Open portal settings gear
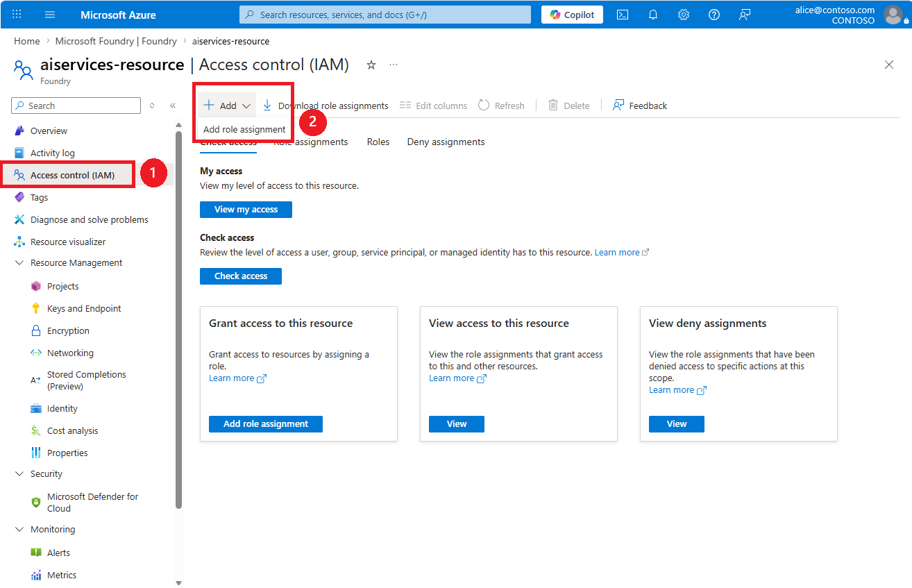 coord(684,15)
